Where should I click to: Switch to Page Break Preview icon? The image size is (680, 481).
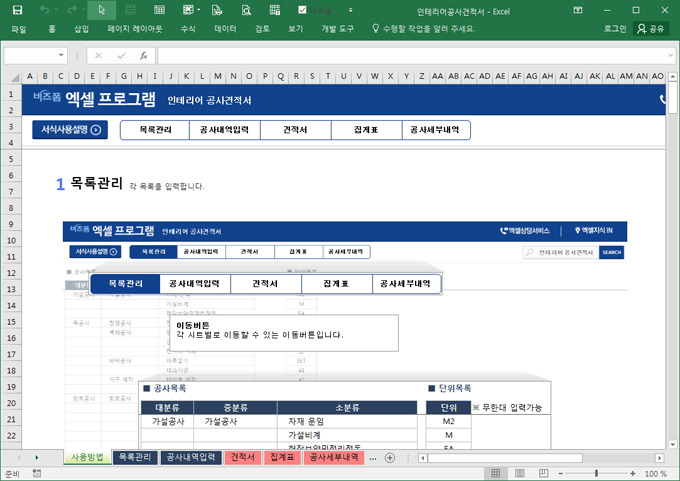click(x=543, y=473)
